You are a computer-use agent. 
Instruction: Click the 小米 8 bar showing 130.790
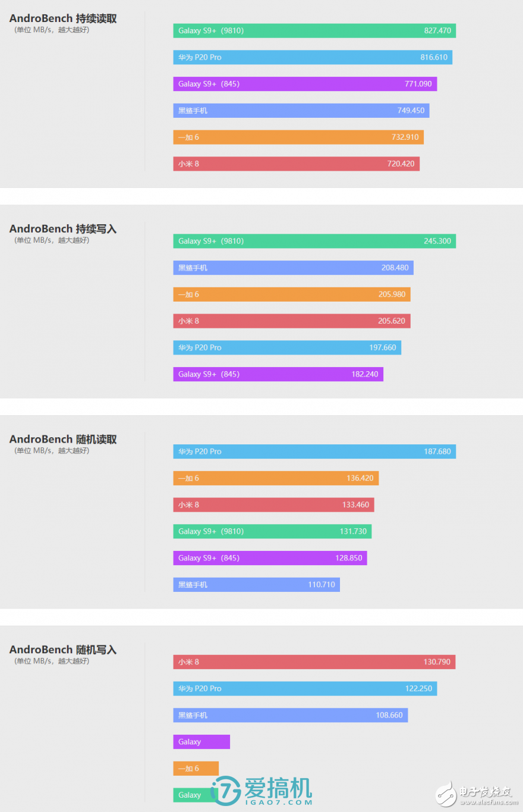[314, 662]
